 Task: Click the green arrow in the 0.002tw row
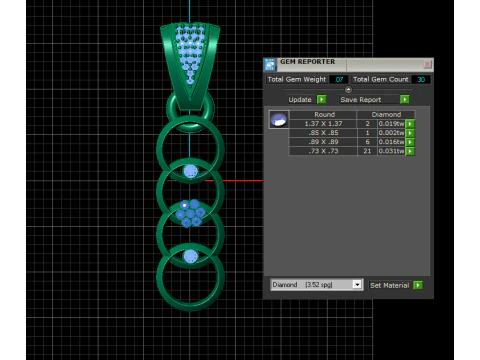(x=410, y=133)
